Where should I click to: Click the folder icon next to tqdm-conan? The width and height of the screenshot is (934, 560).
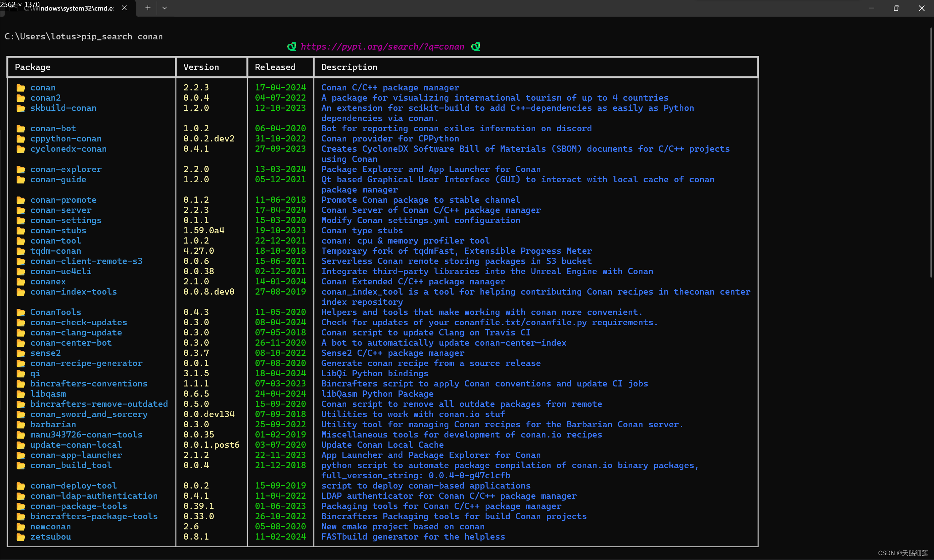click(x=21, y=251)
